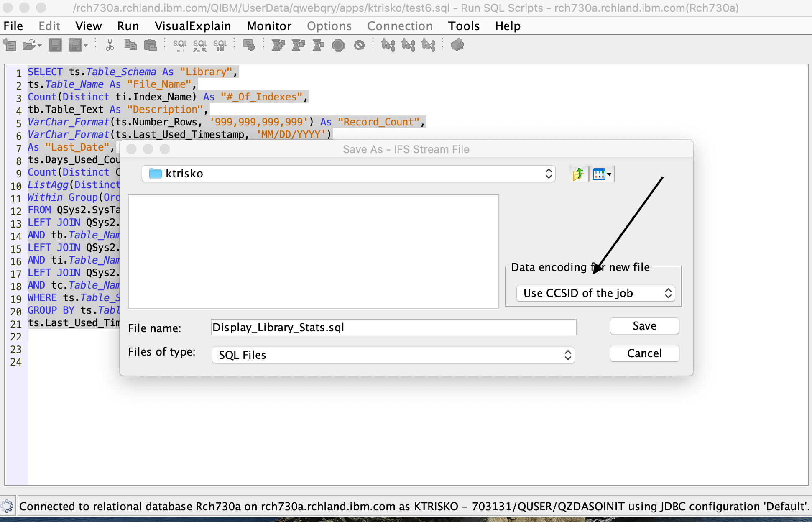Click the Cancel Request no-entry icon
Image resolution: width=812 pixels, height=522 pixels.
(x=359, y=45)
